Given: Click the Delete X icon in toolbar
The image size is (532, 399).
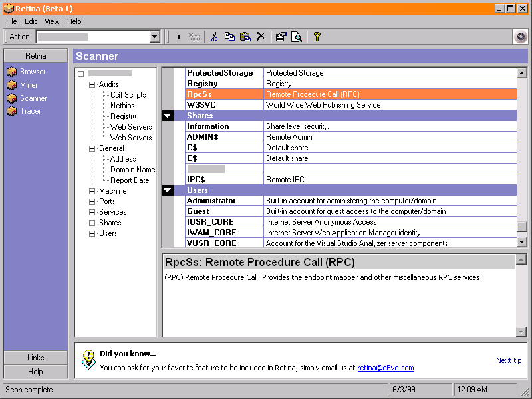Looking at the screenshot, I should tap(261, 37).
